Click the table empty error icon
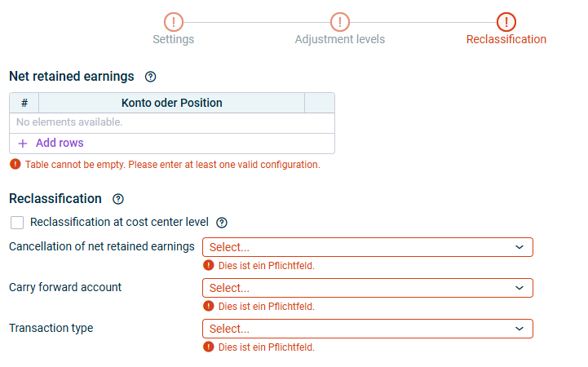Screen dimensions: 588x367 [15, 164]
